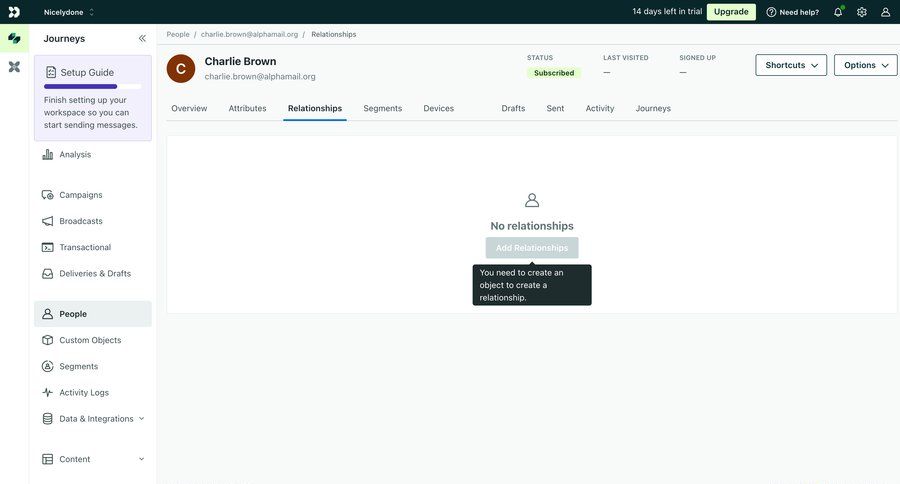Click the Broadcasts megaphone icon
Image resolution: width=900 pixels, height=484 pixels.
click(x=48, y=221)
